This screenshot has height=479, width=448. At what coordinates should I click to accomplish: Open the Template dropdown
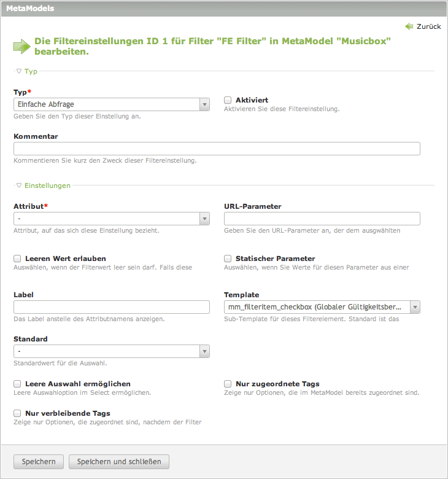click(322, 307)
